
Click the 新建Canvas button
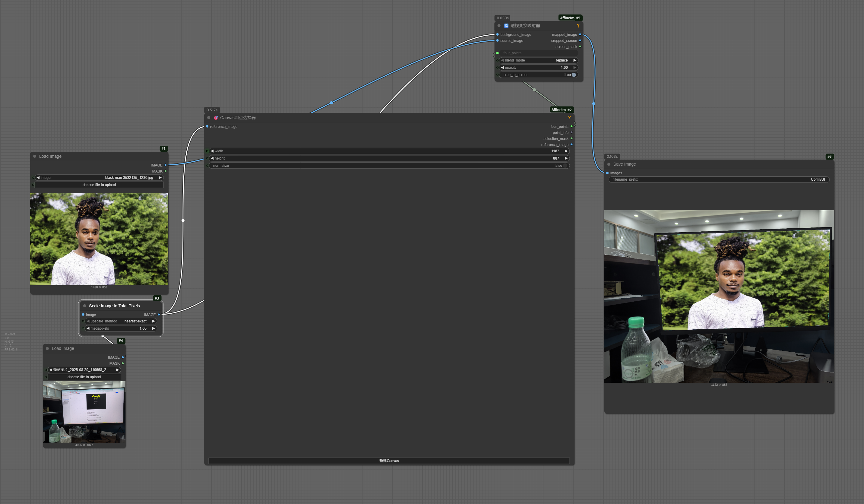(x=389, y=461)
